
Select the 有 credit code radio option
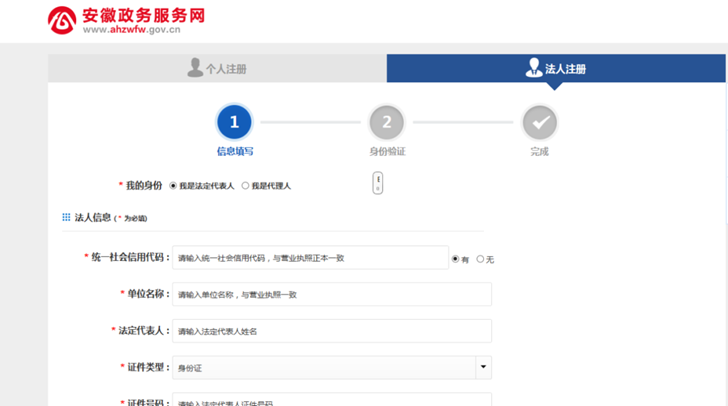456,259
